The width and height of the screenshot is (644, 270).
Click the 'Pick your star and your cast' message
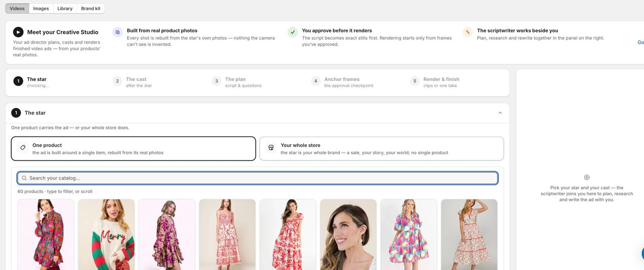point(587,194)
